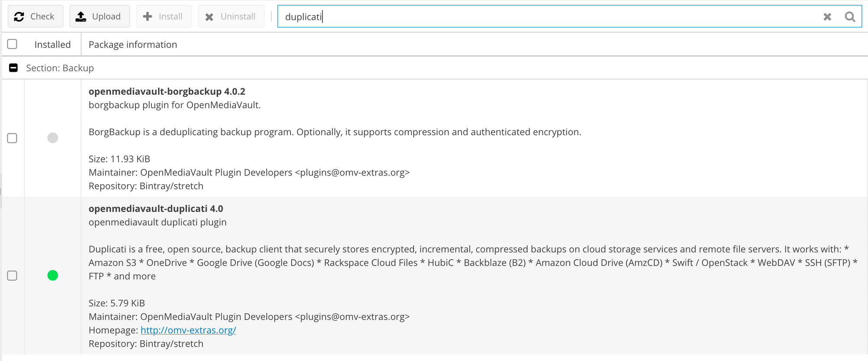
Task: Click the Install plus icon
Action: (x=148, y=17)
